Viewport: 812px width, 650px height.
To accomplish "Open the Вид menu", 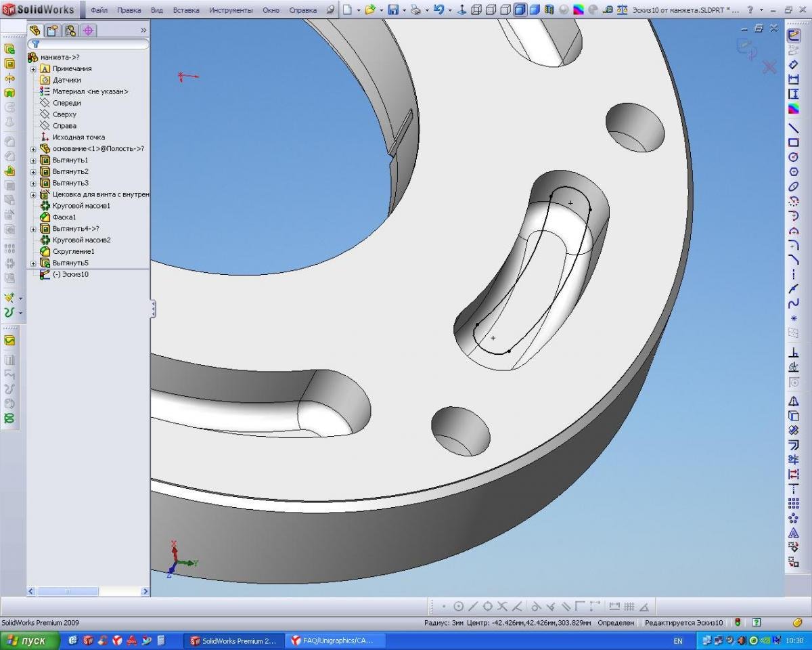I will click(157, 10).
